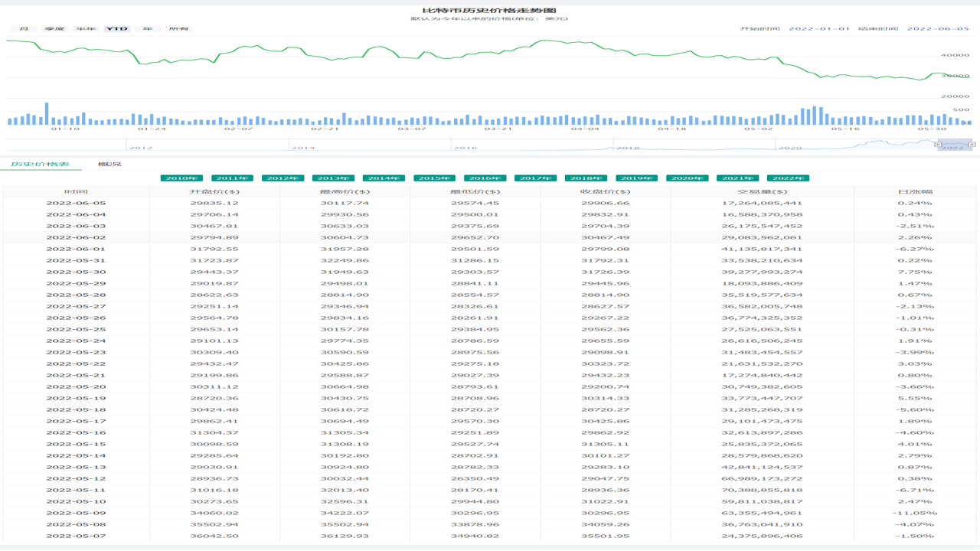Click volume value 17,264,085,441
The width and height of the screenshot is (980, 551).
coord(762,203)
